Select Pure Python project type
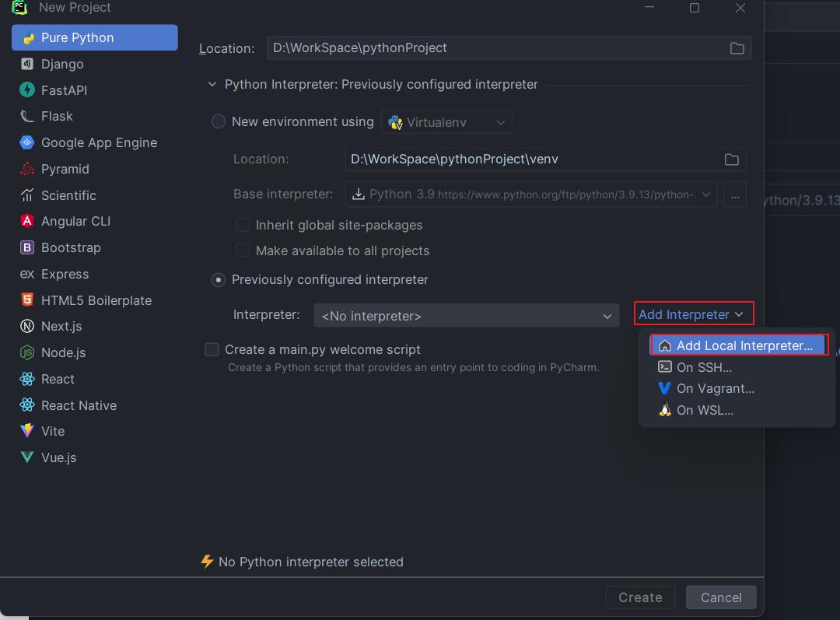This screenshot has height=620, width=840. click(95, 37)
